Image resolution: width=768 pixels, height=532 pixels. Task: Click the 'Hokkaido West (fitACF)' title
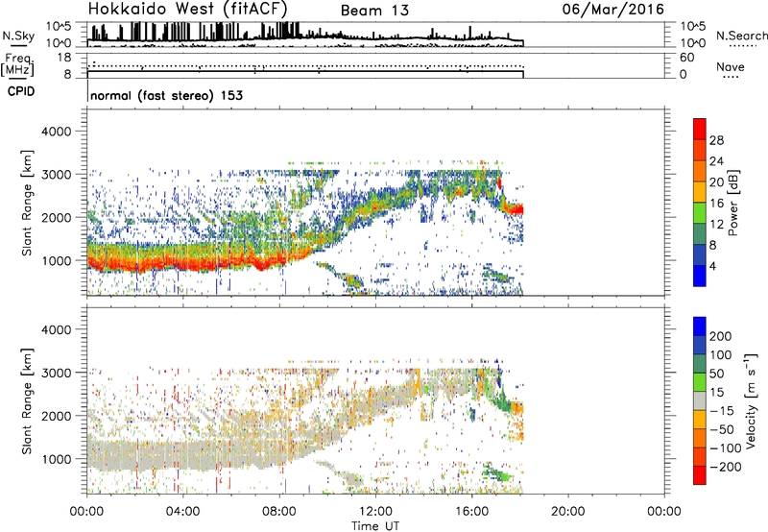tap(187, 10)
